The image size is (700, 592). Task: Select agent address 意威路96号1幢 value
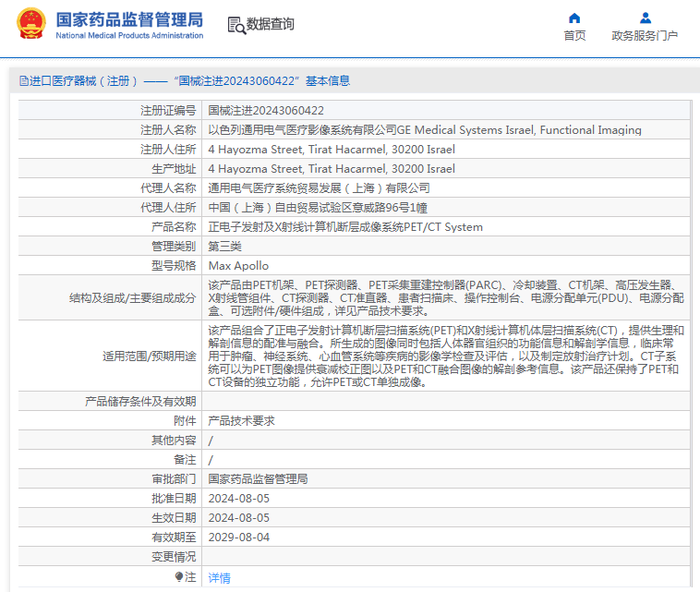[x=318, y=208]
